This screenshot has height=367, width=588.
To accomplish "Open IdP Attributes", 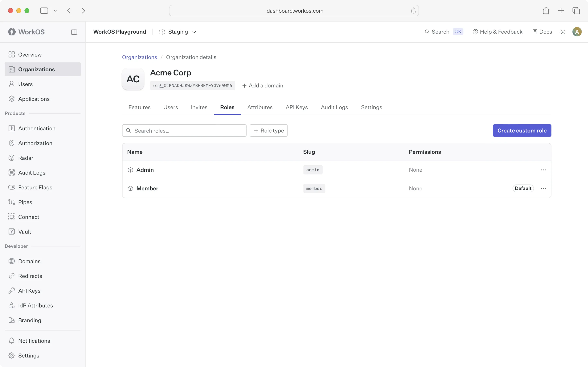I will 36,305.
